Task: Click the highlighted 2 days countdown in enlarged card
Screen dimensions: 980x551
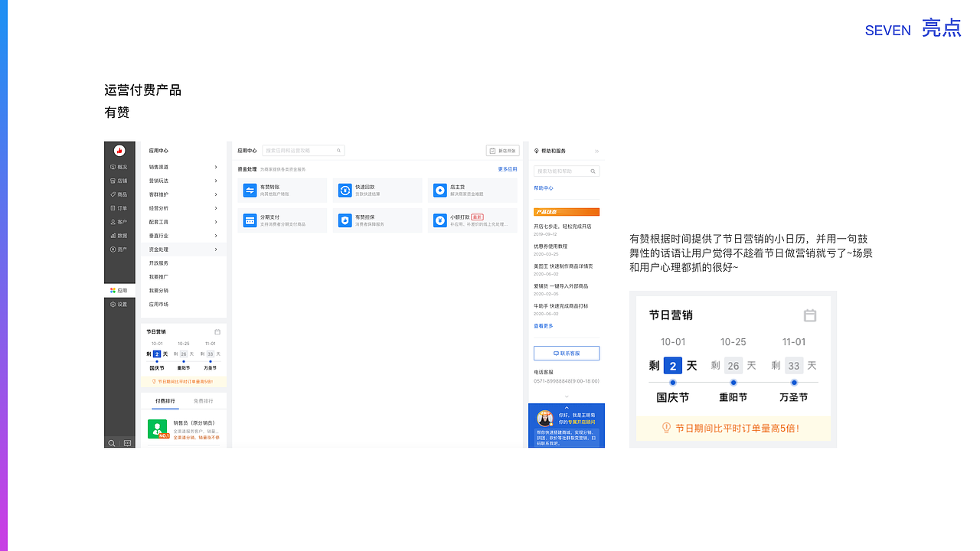Action: 673,366
